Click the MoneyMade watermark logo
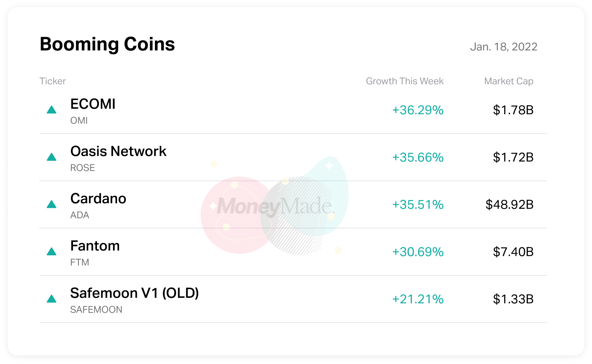This screenshot has height=364, width=592. tap(275, 206)
